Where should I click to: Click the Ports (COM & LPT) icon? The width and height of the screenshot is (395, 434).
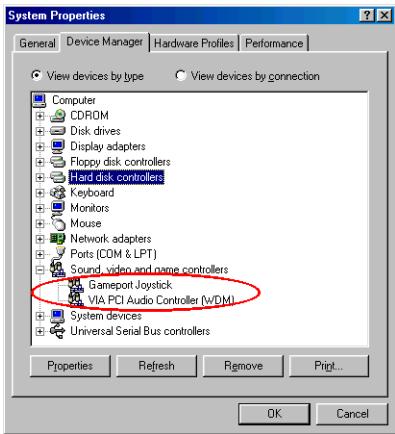coord(59,254)
